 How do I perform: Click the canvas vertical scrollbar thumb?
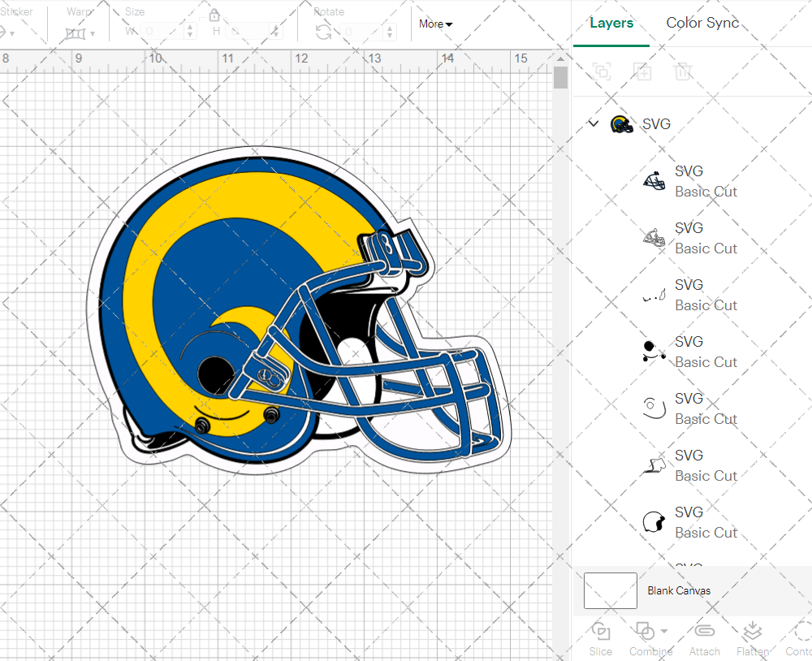560,78
